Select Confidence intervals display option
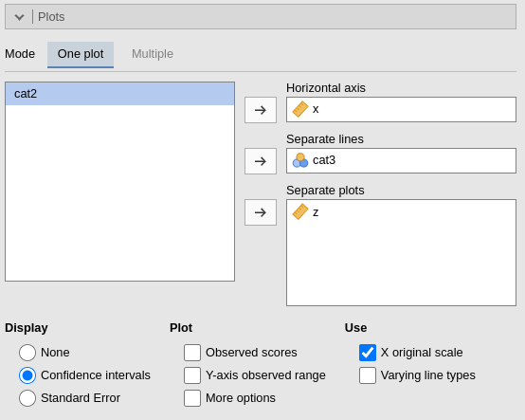Image resolution: width=525 pixels, height=420 pixels. pos(27,375)
